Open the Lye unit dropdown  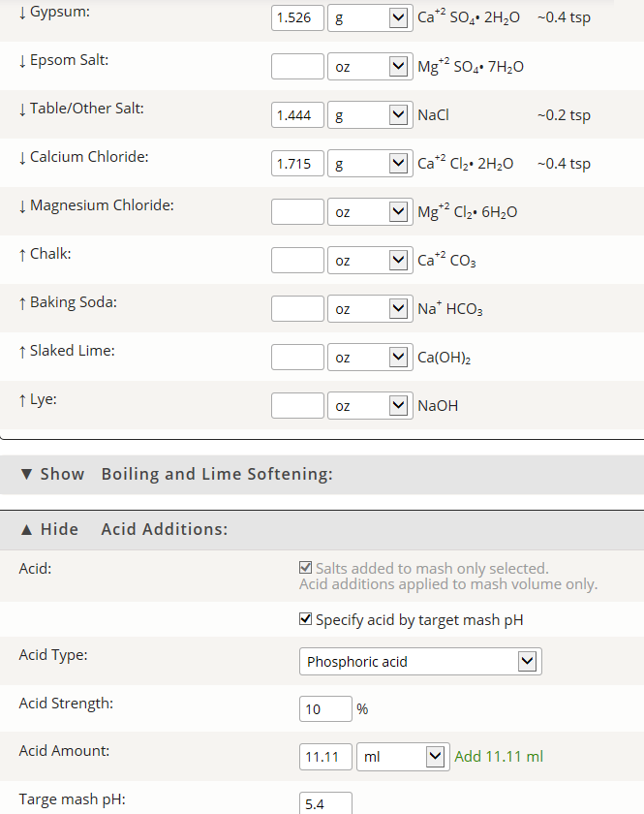pos(370,405)
